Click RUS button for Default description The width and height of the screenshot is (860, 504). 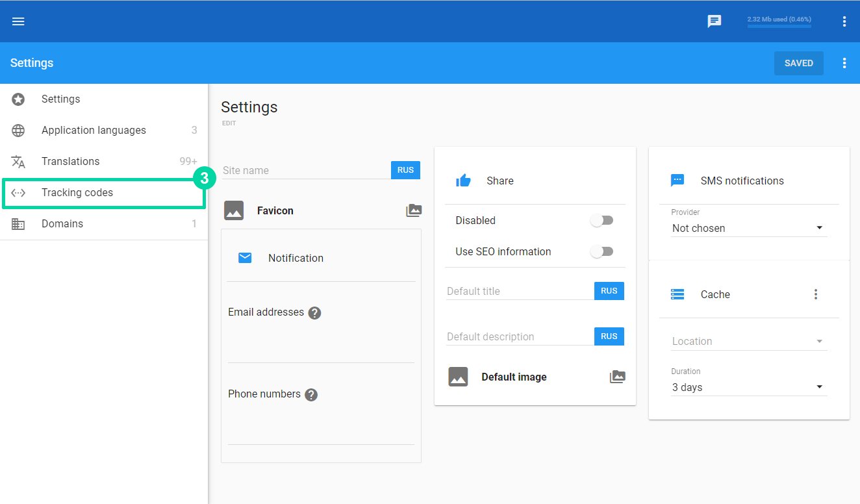[609, 336]
